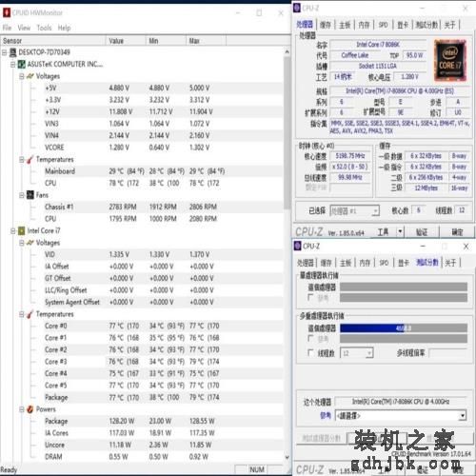
Task: Click the Intel Core i7 Voltages icon
Action: coord(30,243)
